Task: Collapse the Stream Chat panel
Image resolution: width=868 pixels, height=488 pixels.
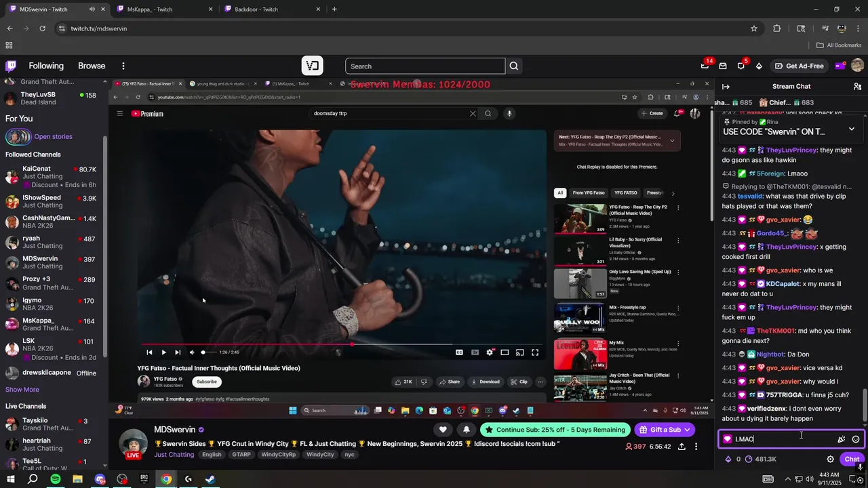Action: pyautogui.click(x=726, y=86)
